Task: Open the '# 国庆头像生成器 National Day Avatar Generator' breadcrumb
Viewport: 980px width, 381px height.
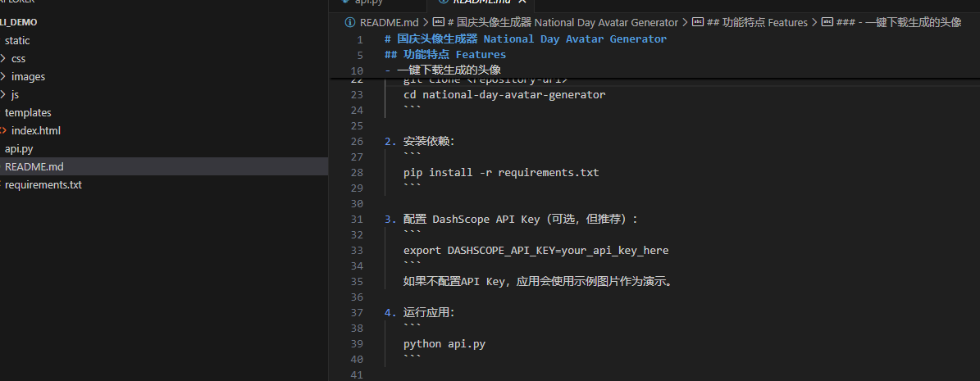Action: click(563, 22)
